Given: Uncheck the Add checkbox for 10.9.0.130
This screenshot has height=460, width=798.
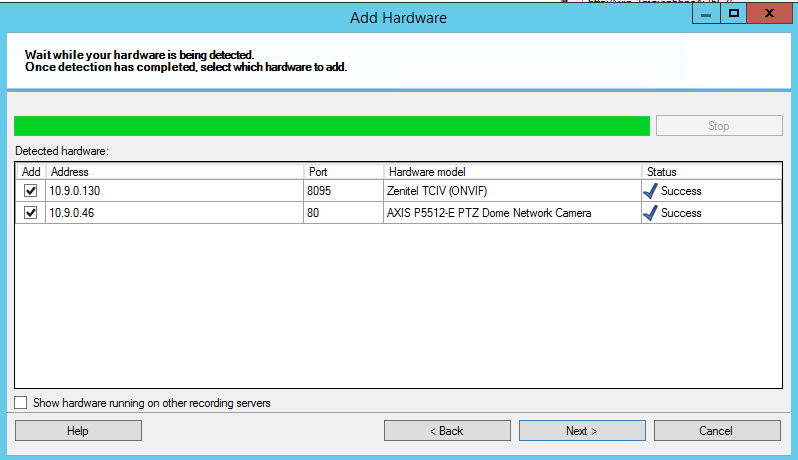Looking at the screenshot, I should point(30,191).
